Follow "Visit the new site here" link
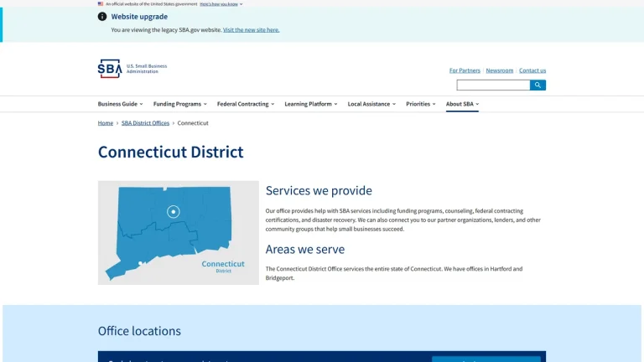 [251, 29]
